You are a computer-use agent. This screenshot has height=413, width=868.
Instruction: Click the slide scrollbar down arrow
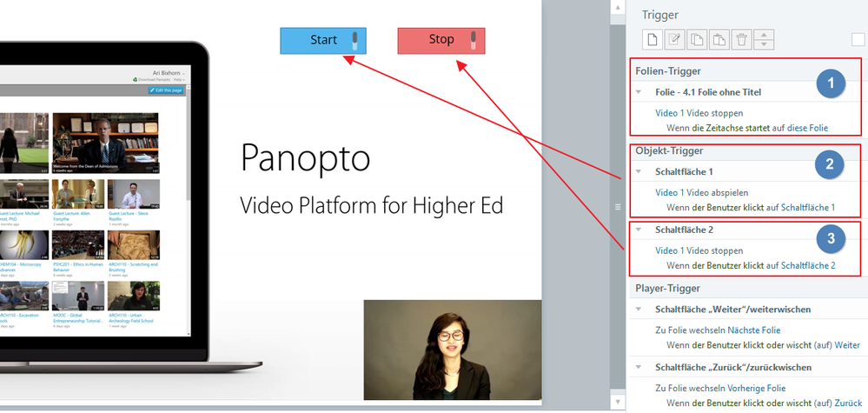(619, 400)
